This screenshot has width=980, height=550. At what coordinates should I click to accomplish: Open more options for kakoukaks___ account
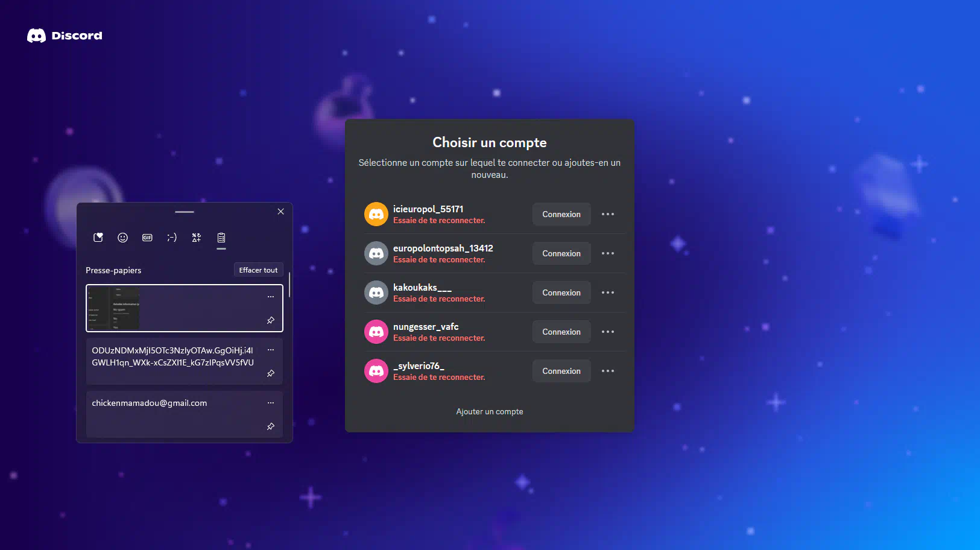608,292
